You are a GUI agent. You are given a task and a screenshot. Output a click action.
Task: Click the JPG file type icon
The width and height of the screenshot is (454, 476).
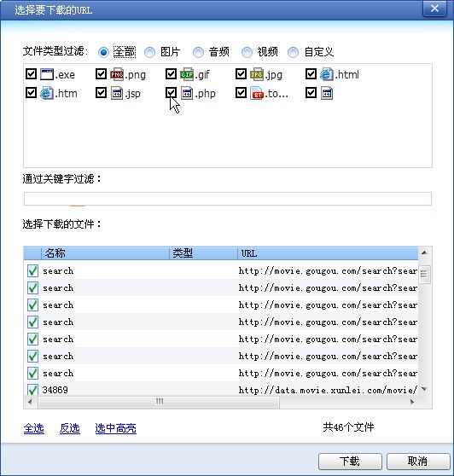point(257,74)
